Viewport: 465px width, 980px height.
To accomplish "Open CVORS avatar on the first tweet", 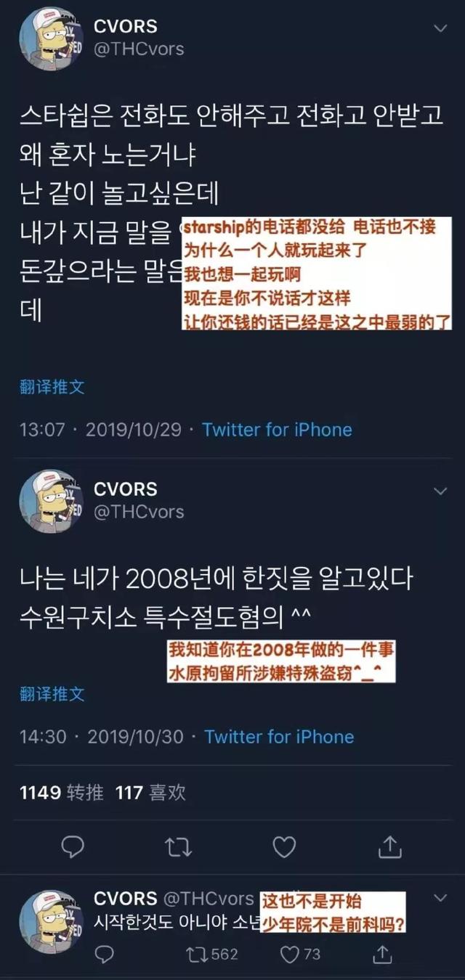I will click(51, 39).
